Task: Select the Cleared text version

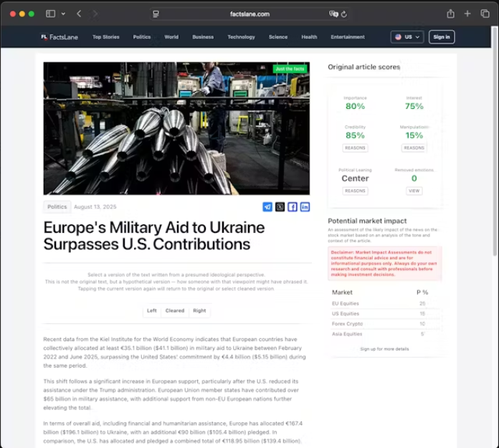Action: (x=175, y=310)
